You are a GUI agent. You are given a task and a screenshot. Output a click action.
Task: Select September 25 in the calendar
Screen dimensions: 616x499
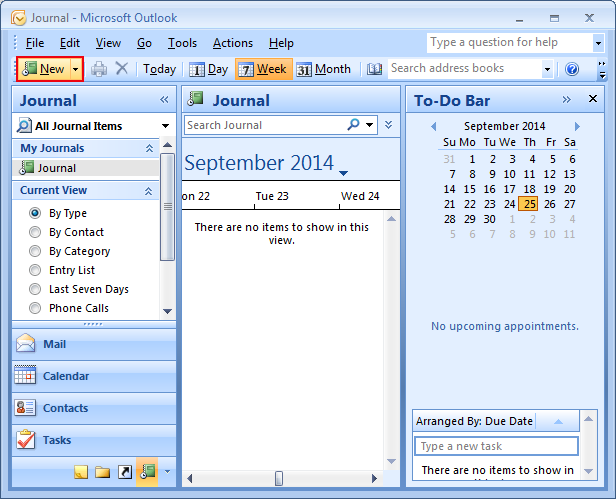click(528, 204)
